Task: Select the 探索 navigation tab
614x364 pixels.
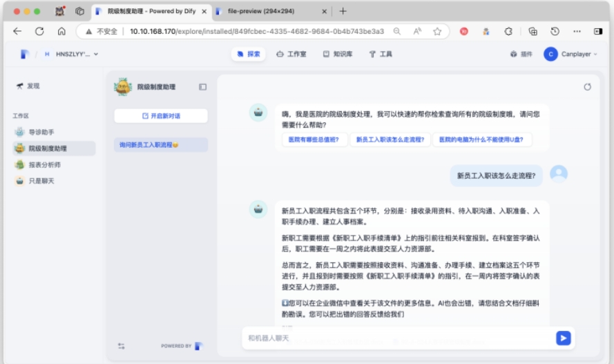Action: (248, 54)
